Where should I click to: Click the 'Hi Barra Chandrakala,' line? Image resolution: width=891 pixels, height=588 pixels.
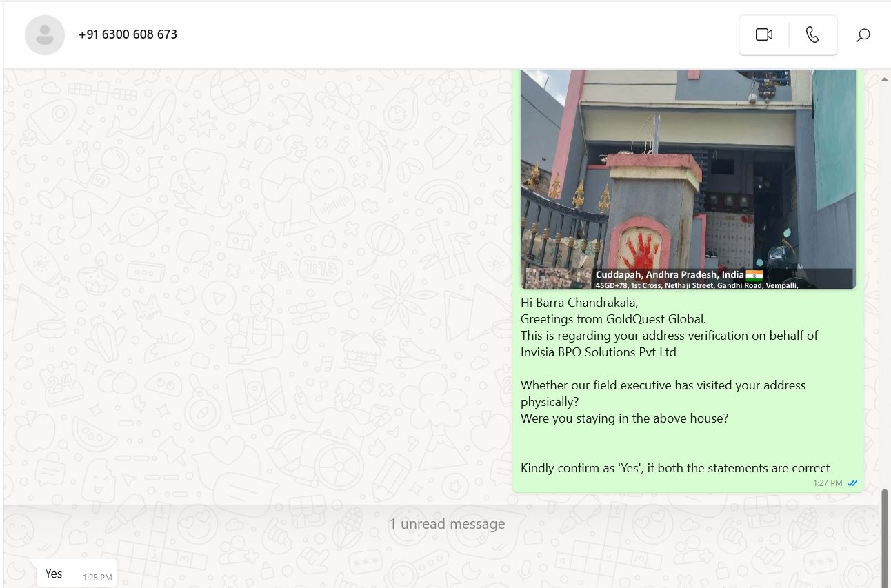579,303
